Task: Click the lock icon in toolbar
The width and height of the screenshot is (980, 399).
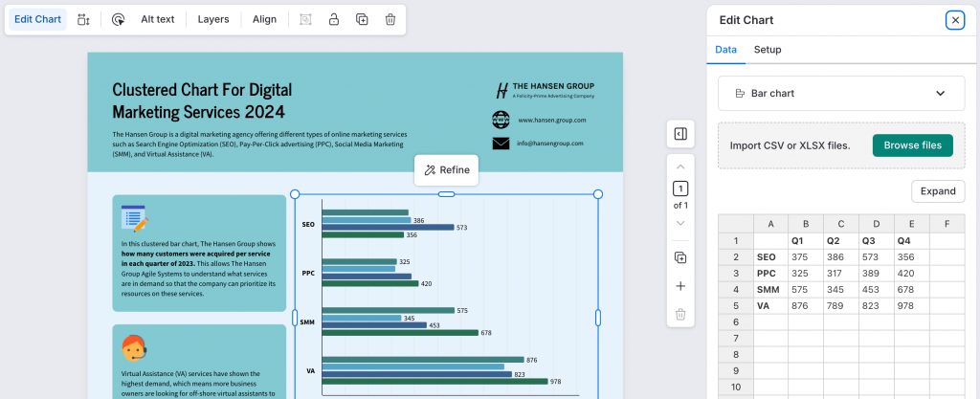Action: tap(334, 19)
